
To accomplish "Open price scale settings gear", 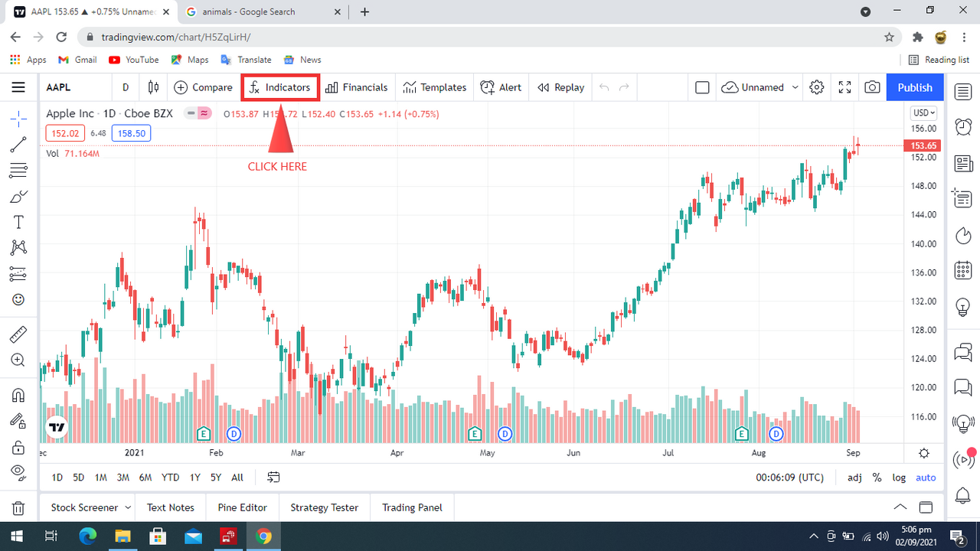I will [x=924, y=453].
